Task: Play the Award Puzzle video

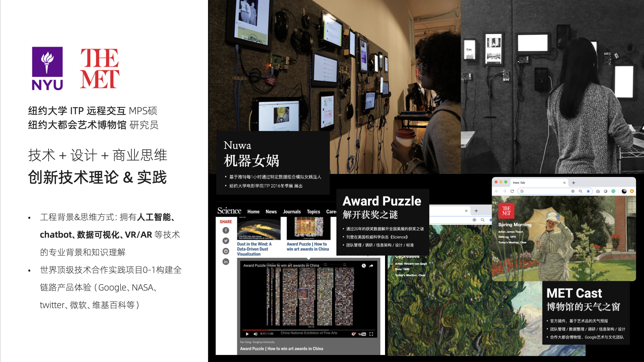Action: pyautogui.click(x=247, y=334)
